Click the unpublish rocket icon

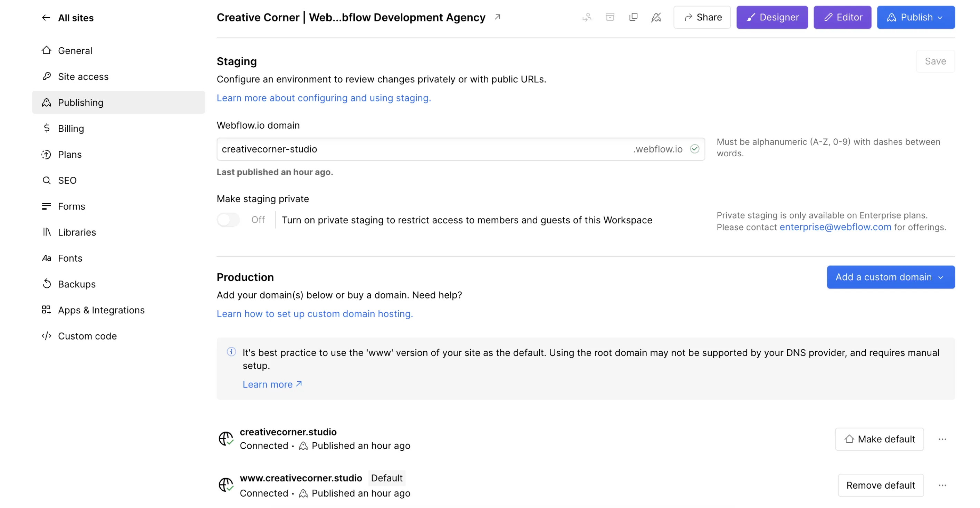coord(656,17)
